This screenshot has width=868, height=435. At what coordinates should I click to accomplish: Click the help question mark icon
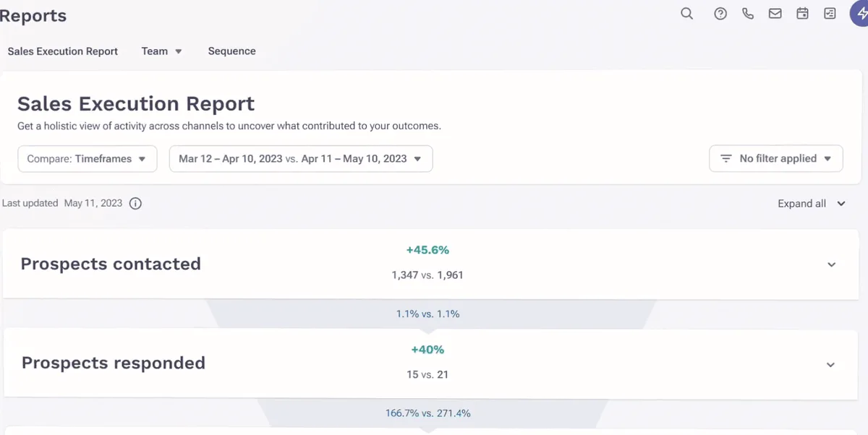(x=720, y=13)
